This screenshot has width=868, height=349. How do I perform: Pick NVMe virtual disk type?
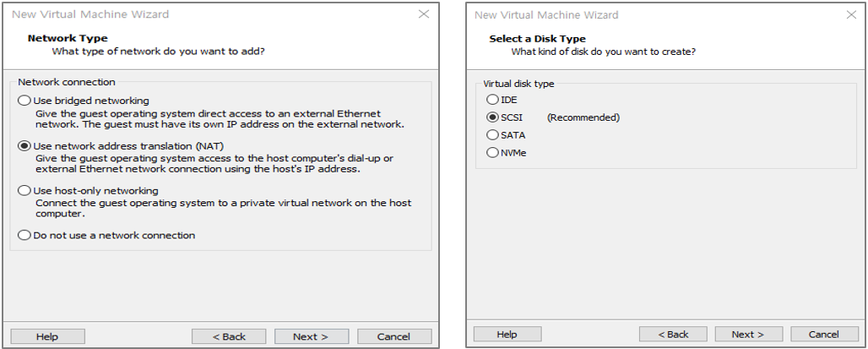click(493, 153)
